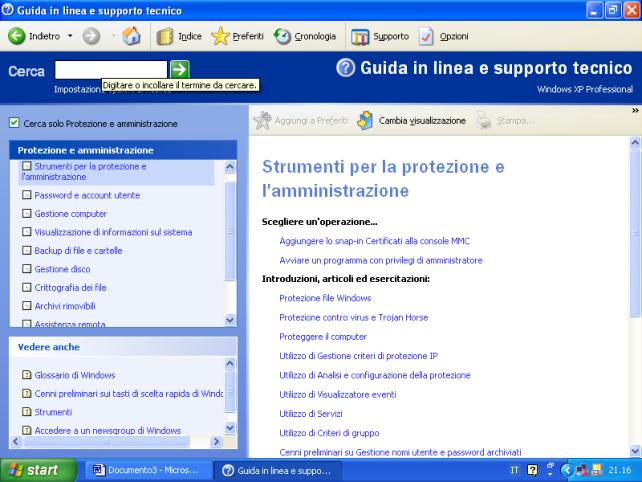The image size is (642, 482).
Task: Open Cenni preliminari sui tasti icon
Action: point(27,393)
